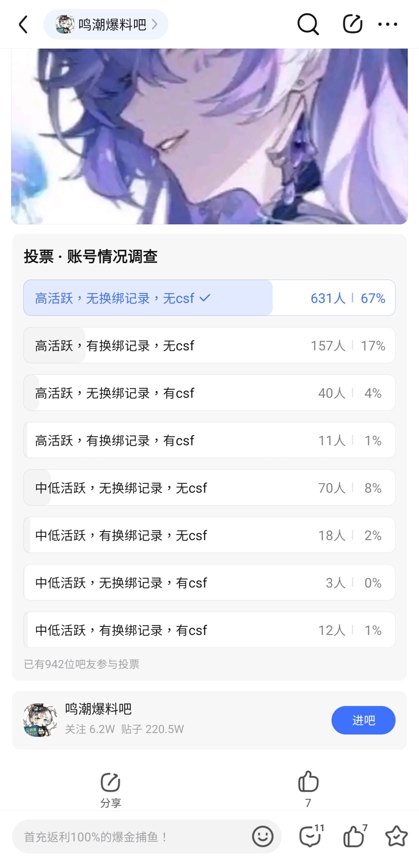The width and height of the screenshot is (419, 868).
Task: Choose the poll option with 40人 votes
Action: (209, 393)
